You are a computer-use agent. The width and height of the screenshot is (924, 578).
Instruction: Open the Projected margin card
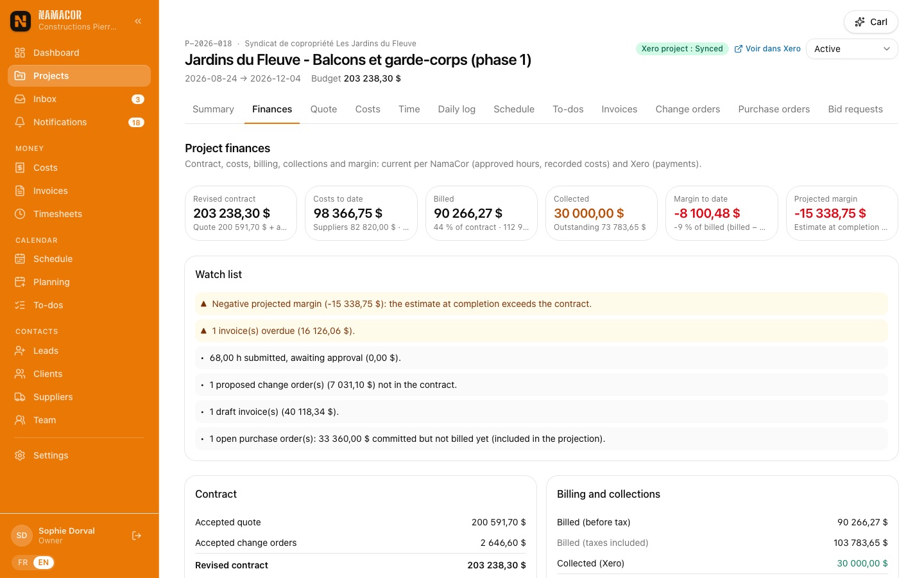[842, 213]
